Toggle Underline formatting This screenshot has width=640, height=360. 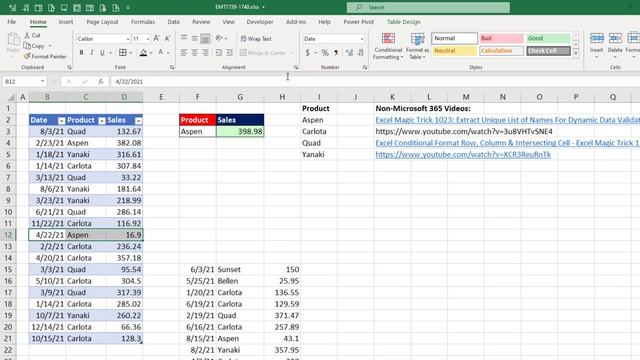click(102, 52)
